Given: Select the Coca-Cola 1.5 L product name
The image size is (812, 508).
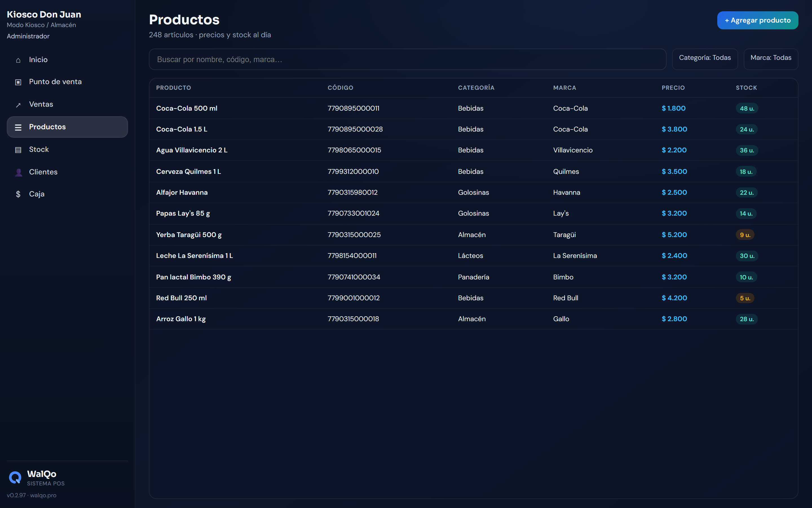Looking at the screenshot, I should pos(182,129).
